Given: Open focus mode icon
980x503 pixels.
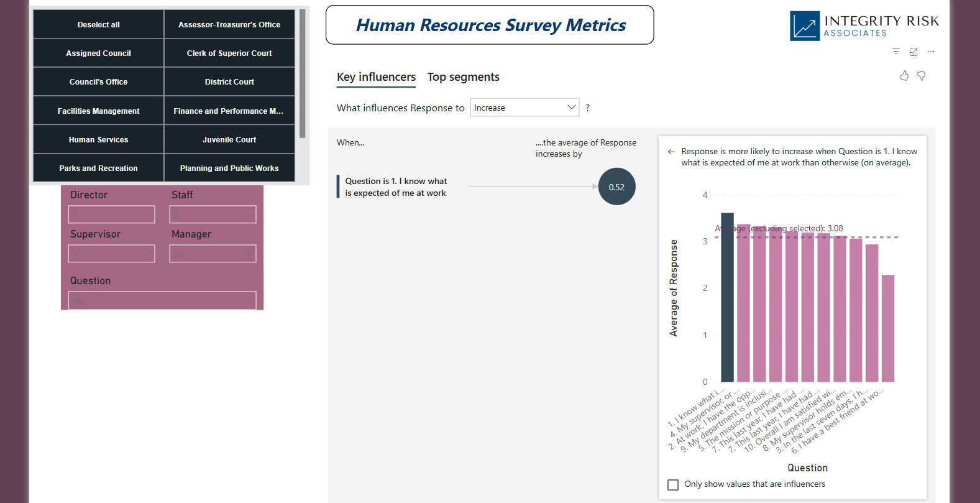Looking at the screenshot, I should [914, 52].
